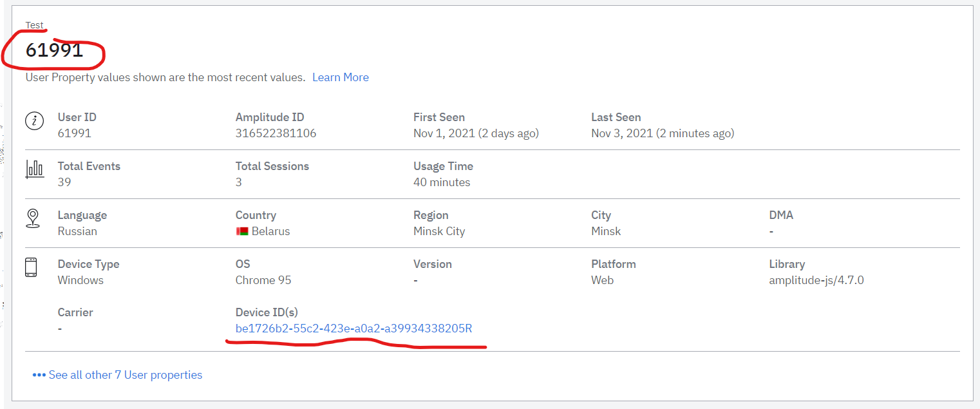The width and height of the screenshot is (980, 409).
Task: Click the bar chart icon beside Total Events
Action: click(x=34, y=169)
